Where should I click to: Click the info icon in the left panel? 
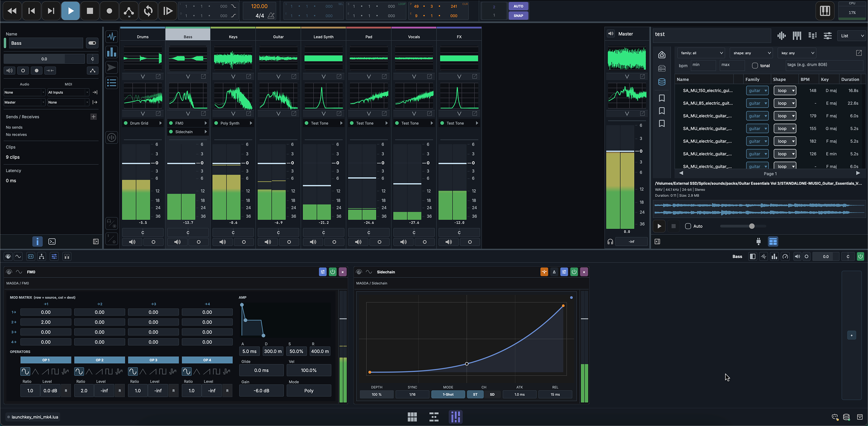pos(38,241)
